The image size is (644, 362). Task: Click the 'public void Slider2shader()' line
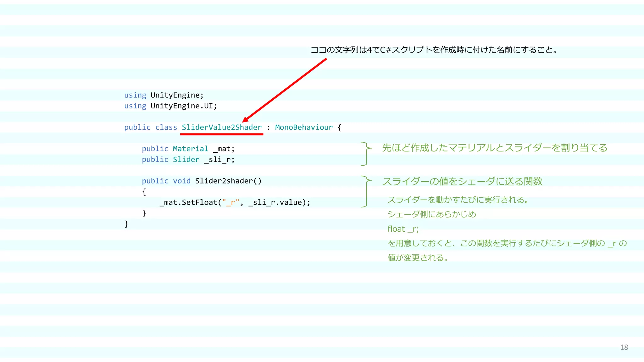202,181
